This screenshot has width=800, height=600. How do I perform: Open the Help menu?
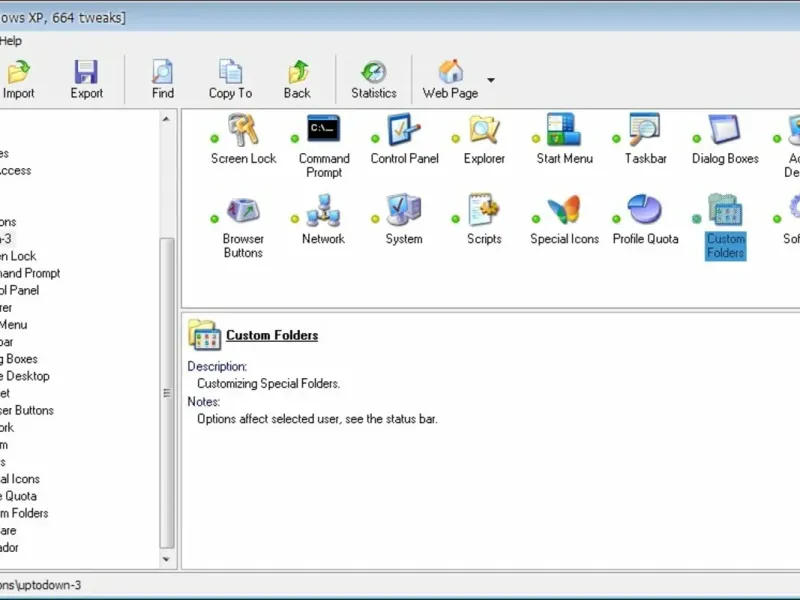coord(11,41)
